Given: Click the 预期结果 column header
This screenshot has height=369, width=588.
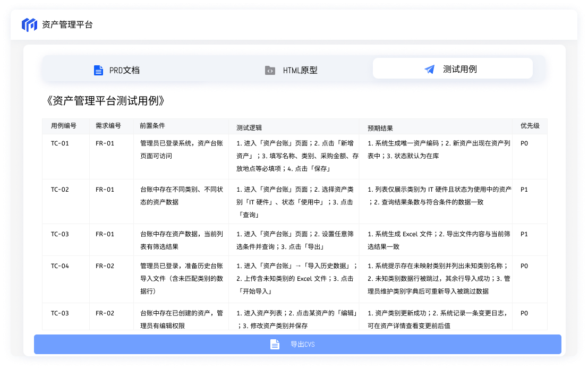Looking at the screenshot, I should [x=380, y=128].
